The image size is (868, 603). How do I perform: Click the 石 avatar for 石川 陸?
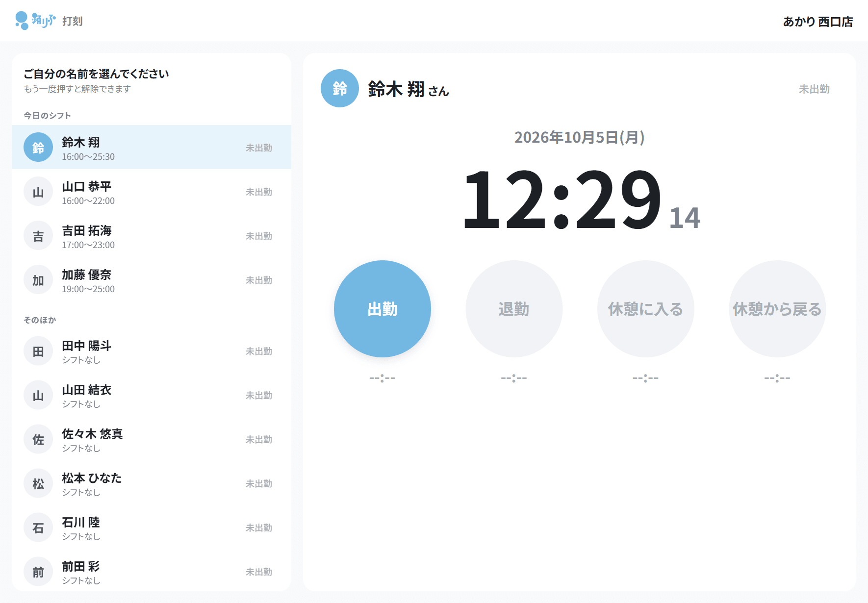click(38, 528)
